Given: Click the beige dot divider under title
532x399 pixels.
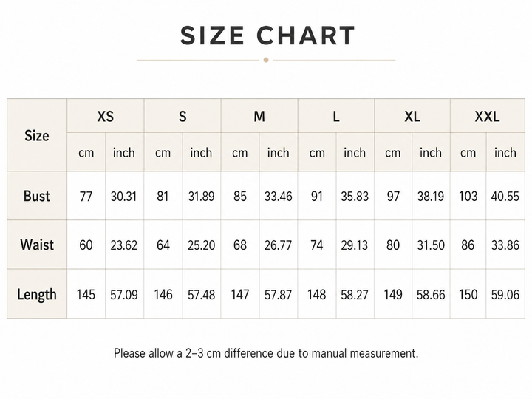Looking at the screenshot, I should click(266, 60).
